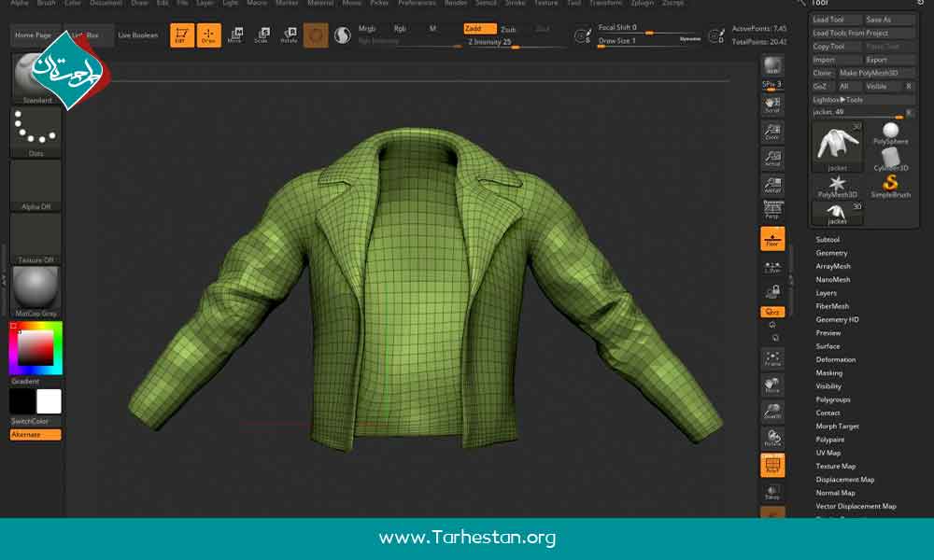Select the Cylinder3D tool

coord(890,161)
